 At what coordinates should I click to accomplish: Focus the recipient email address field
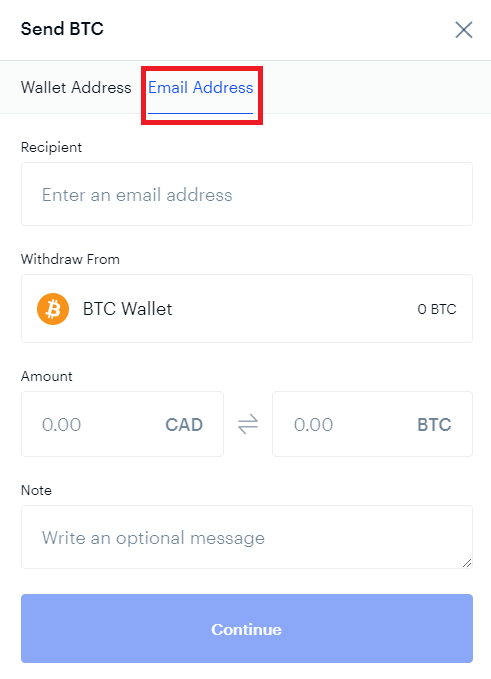pos(247,194)
